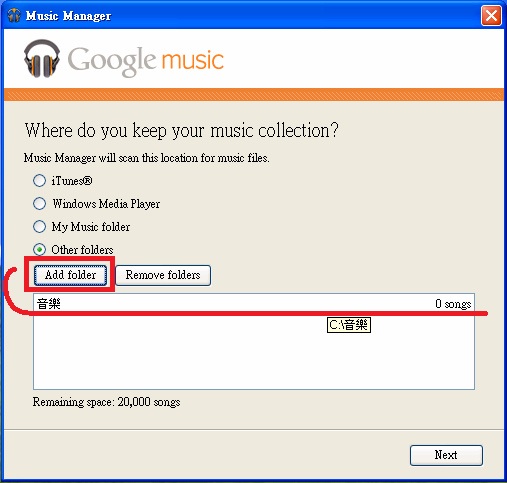Click the orange striped divider bar
The image size is (507, 483).
point(254,94)
